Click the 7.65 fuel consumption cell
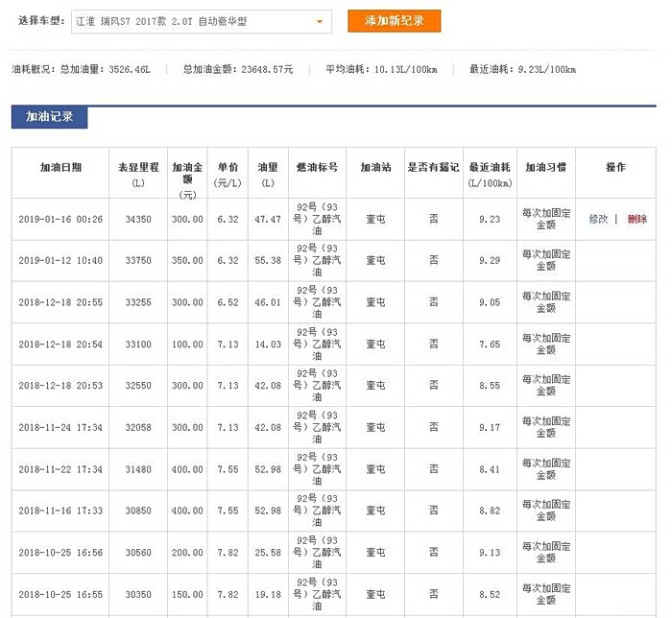This screenshot has width=672, height=618. pos(490,344)
